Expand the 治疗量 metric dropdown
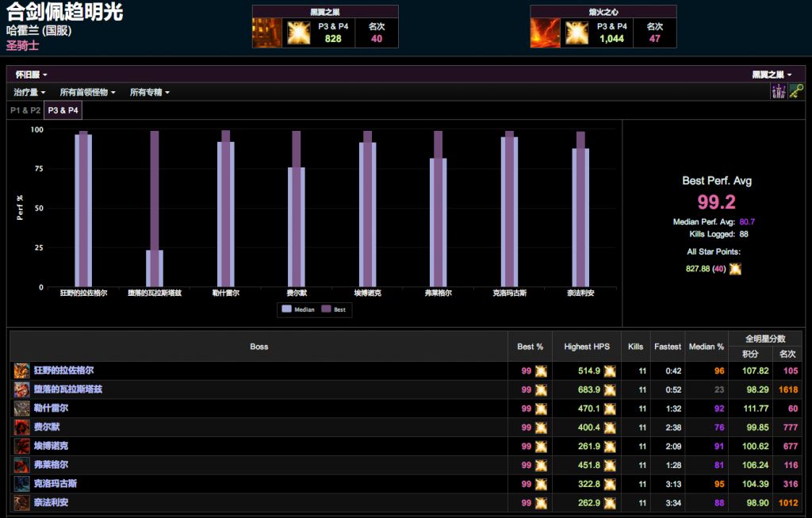Screen dimensions: 812x518 coord(29,92)
